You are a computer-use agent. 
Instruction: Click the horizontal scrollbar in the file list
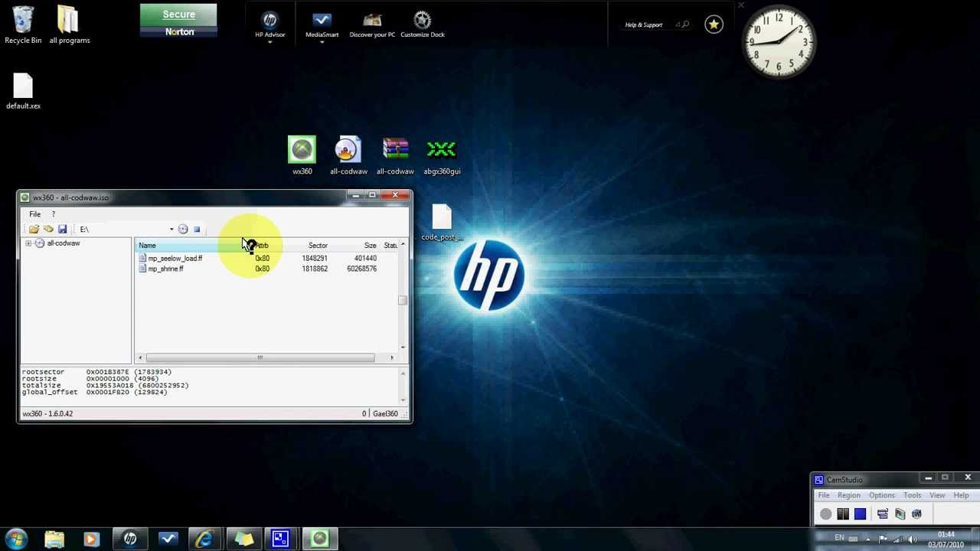260,357
